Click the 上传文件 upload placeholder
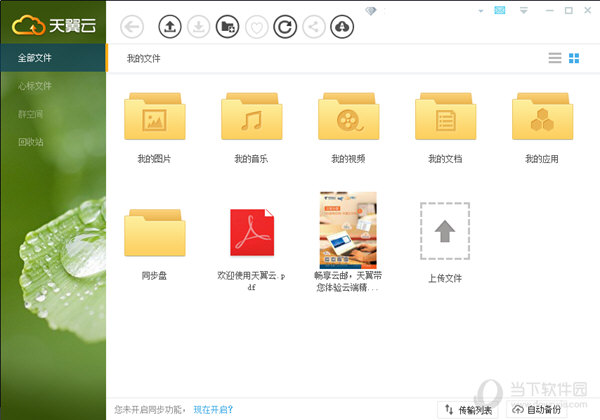Screen dimensions: 600x420 445,231
